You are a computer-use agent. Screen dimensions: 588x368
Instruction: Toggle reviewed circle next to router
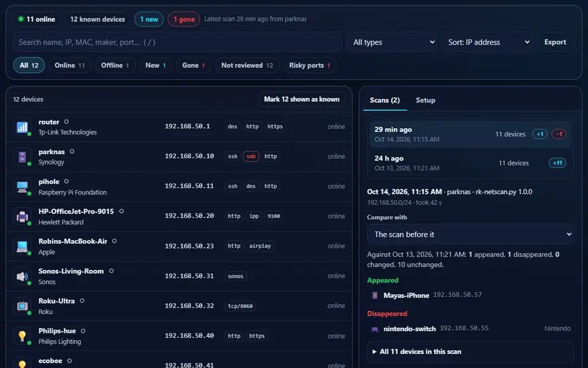tap(66, 121)
